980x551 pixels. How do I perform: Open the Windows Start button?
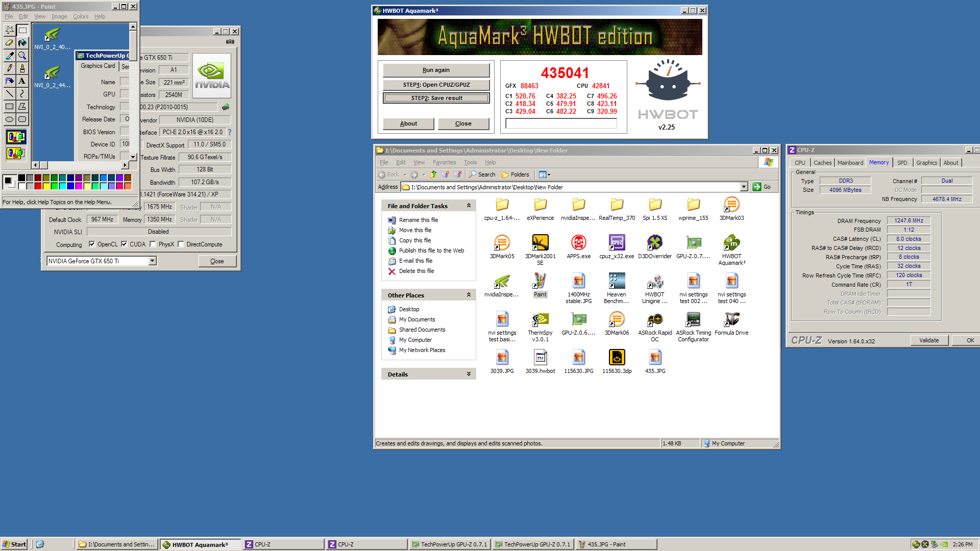tap(14, 544)
